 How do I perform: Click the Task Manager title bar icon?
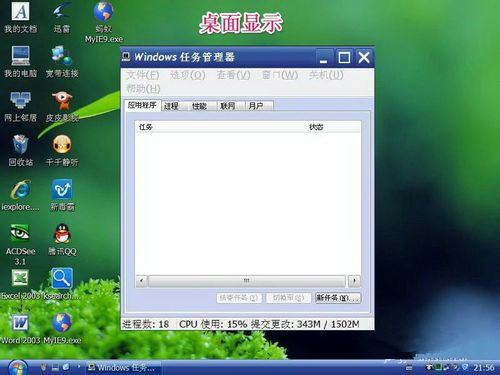pyautogui.click(x=126, y=57)
